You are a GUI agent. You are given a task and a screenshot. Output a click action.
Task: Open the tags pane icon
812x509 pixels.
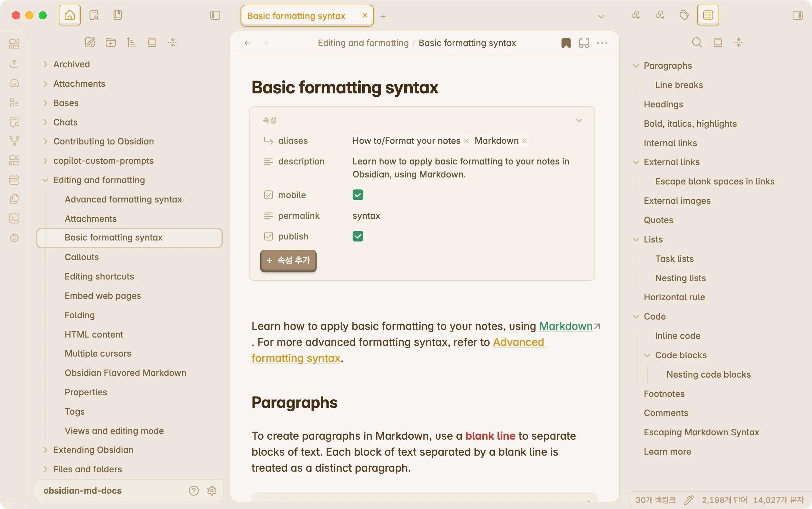coord(684,15)
